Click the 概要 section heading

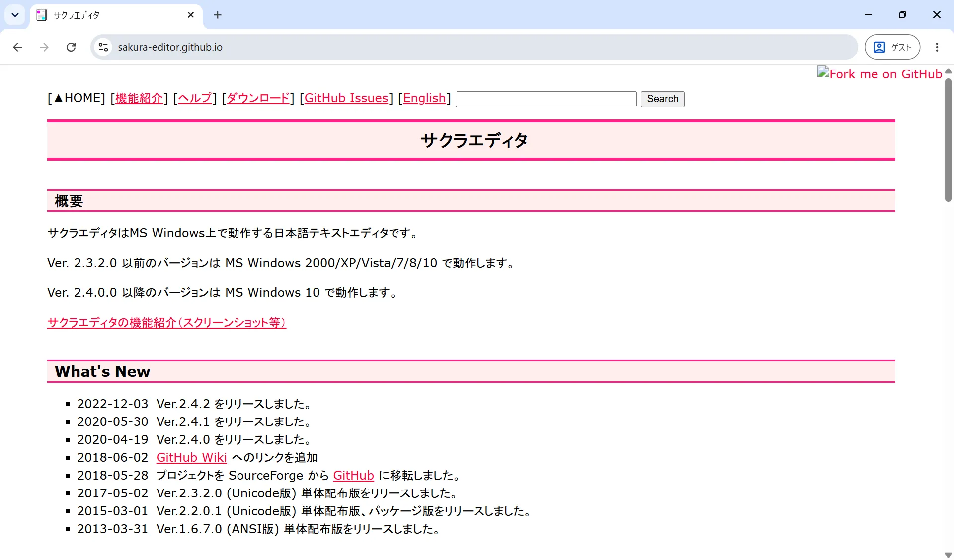tap(471, 201)
